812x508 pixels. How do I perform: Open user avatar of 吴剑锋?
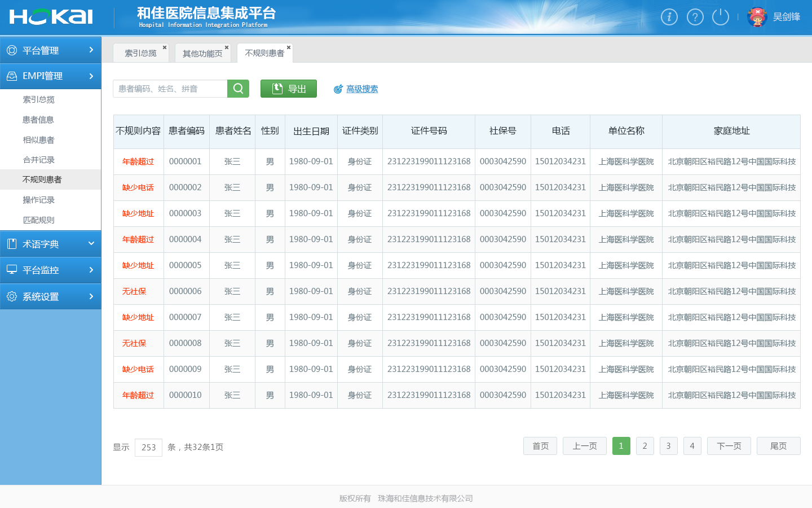(757, 17)
